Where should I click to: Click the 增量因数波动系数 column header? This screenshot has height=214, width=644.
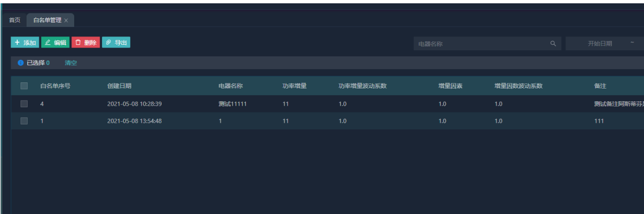(x=519, y=86)
